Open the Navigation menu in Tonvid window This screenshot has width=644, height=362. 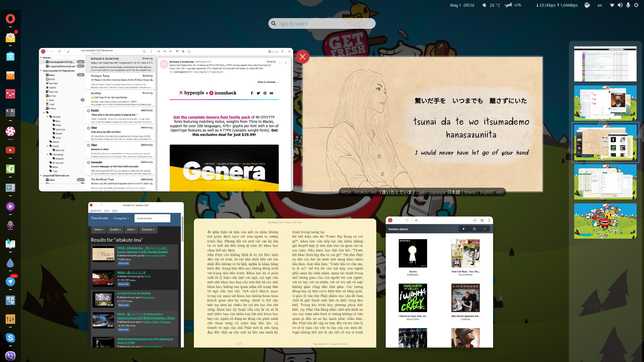pos(96,210)
